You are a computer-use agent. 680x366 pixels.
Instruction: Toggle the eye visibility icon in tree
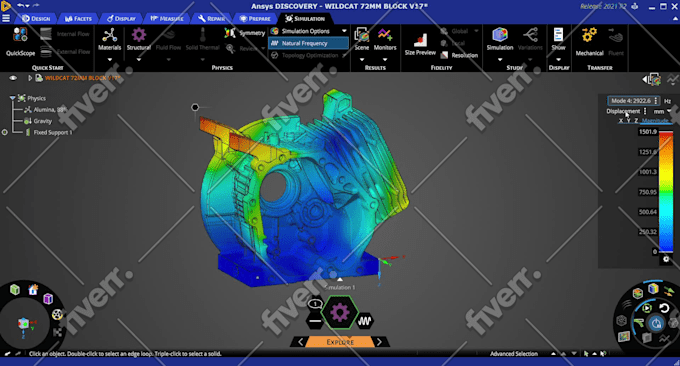pyautogui.click(x=13, y=78)
